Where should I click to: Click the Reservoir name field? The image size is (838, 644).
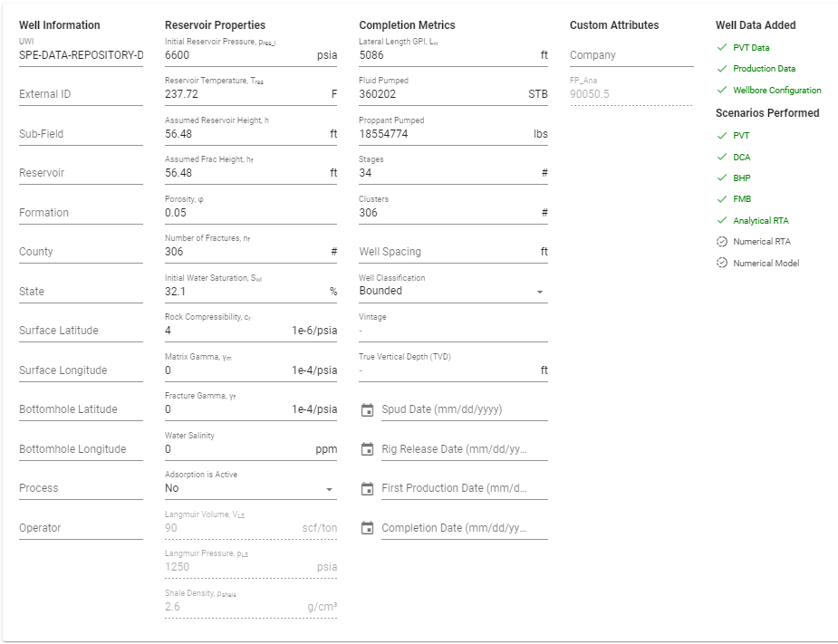(x=81, y=173)
